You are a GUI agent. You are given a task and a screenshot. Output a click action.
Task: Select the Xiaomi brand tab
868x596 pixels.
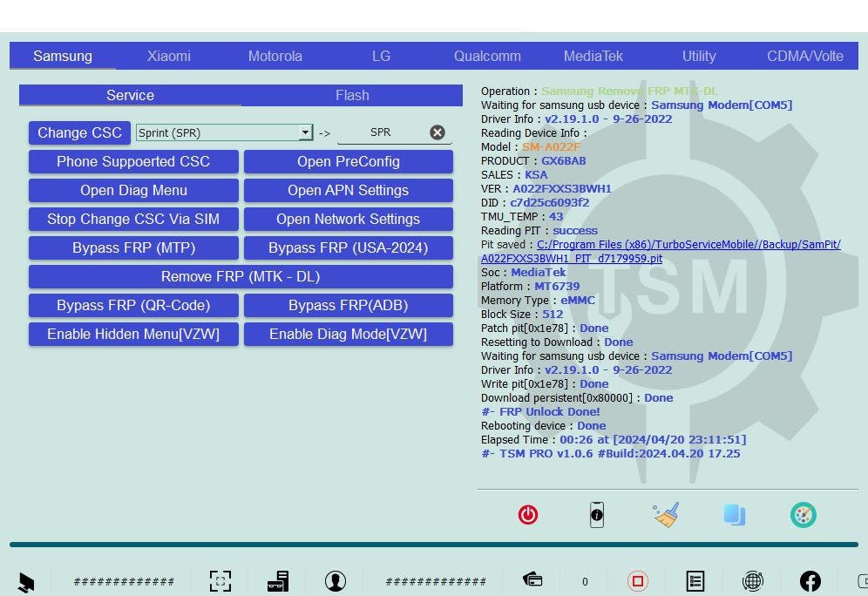click(168, 56)
